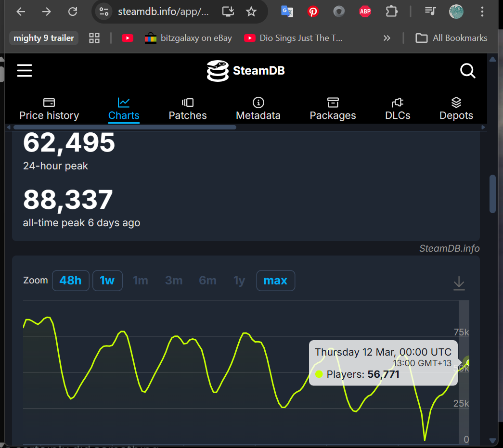Click tab bar scroll left arrow
This screenshot has width=503, height=448.
pos(9,128)
